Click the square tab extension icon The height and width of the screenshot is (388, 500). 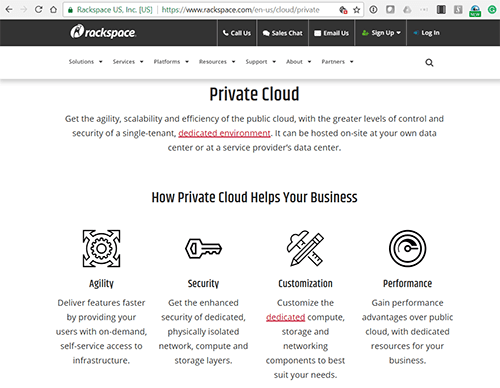coord(390,10)
